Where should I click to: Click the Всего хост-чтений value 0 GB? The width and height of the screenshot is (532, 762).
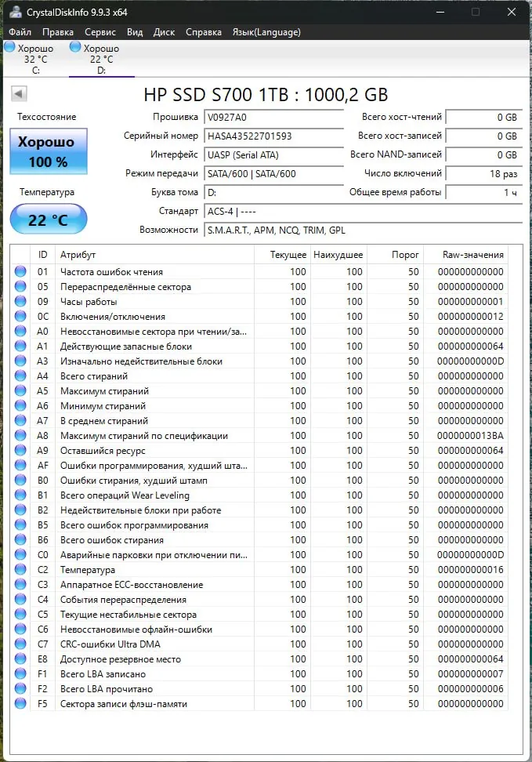click(484, 117)
